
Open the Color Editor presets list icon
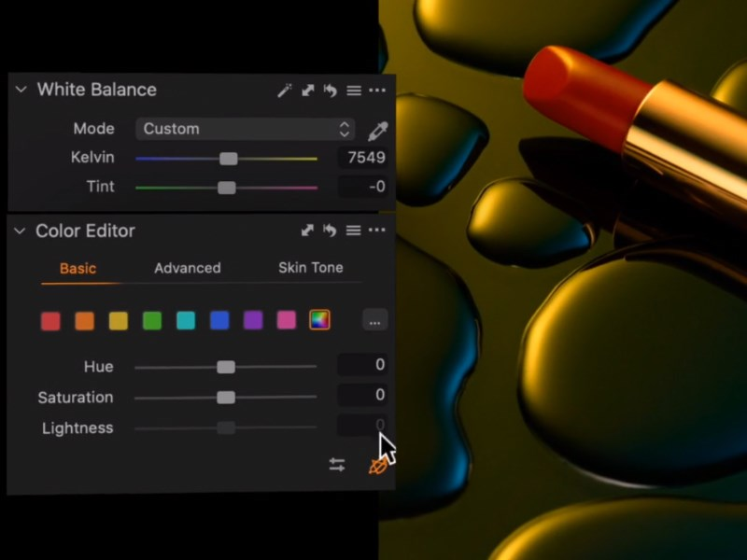click(353, 231)
